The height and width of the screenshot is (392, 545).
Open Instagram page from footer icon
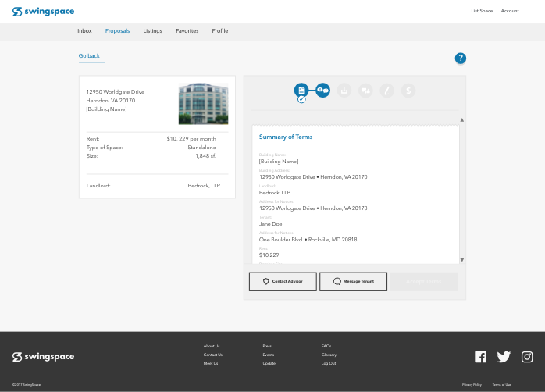(527, 357)
